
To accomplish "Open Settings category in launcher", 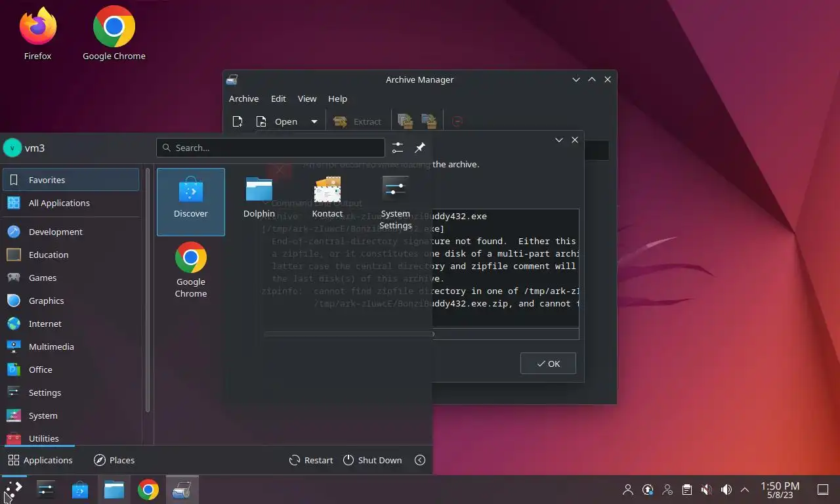I will coord(71,392).
